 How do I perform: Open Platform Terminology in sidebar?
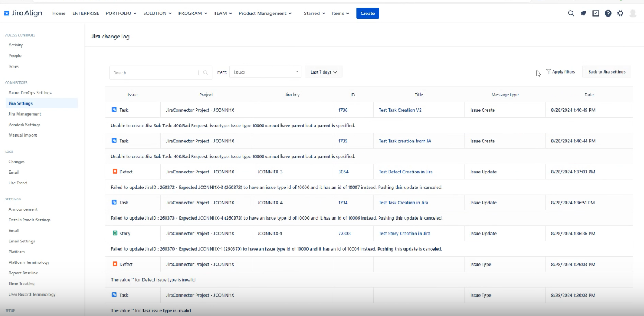[x=29, y=262]
